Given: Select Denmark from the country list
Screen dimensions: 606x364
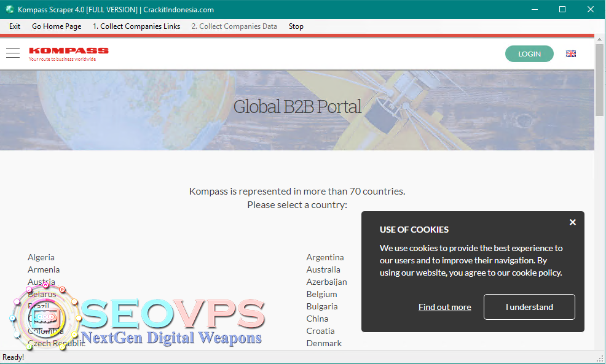Looking at the screenshot, I should (x=324, y=343).
